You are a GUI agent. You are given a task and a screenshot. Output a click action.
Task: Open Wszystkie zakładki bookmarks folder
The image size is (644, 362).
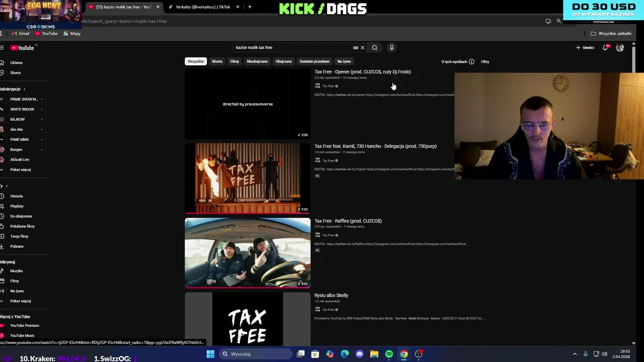tap(611, 34)
